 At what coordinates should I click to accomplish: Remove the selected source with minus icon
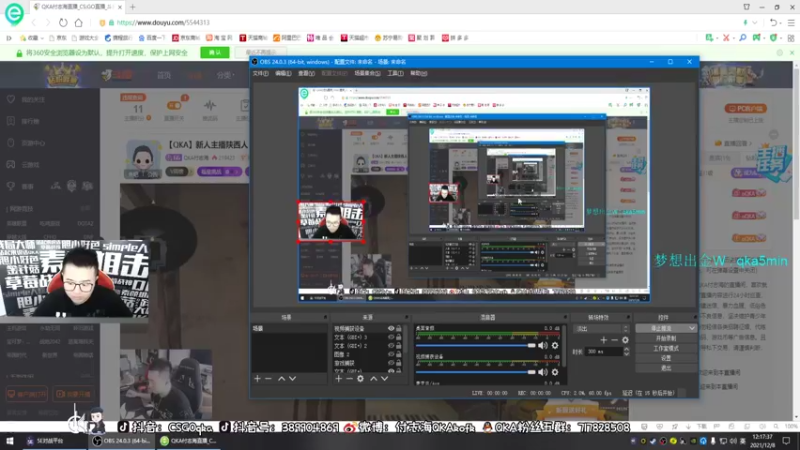(349, 379)
